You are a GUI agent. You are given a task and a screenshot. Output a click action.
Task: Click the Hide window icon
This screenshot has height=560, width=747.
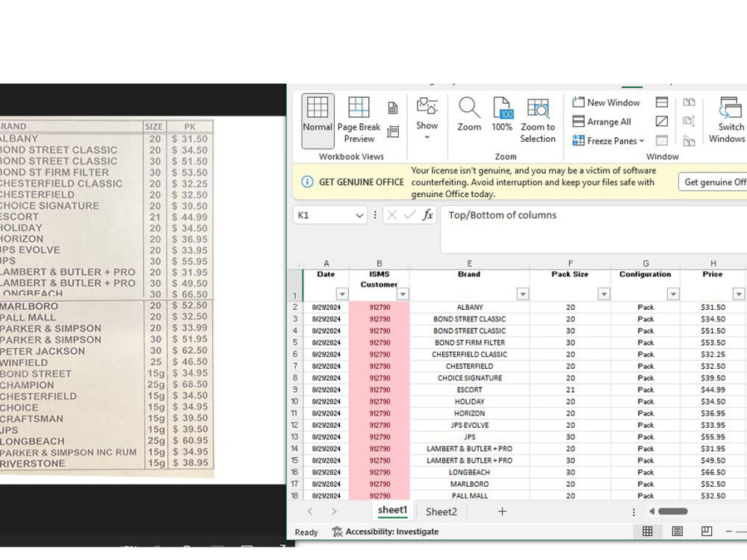click(x=662, y=122)
